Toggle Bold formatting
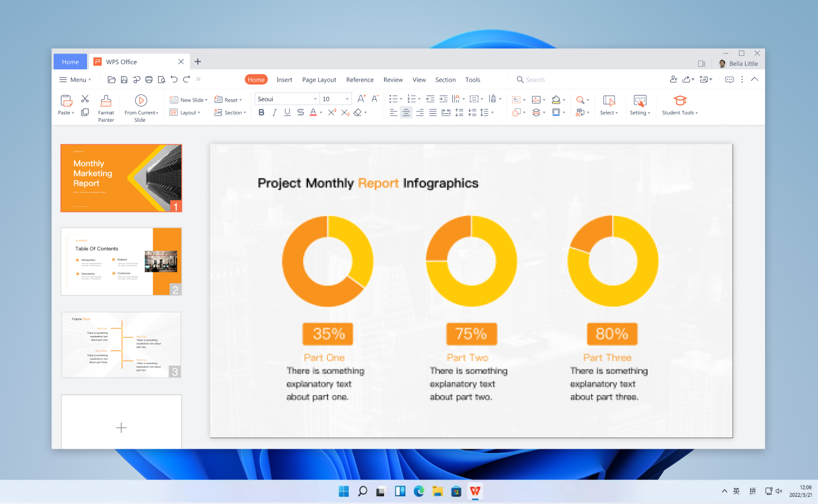 [262, 113]
